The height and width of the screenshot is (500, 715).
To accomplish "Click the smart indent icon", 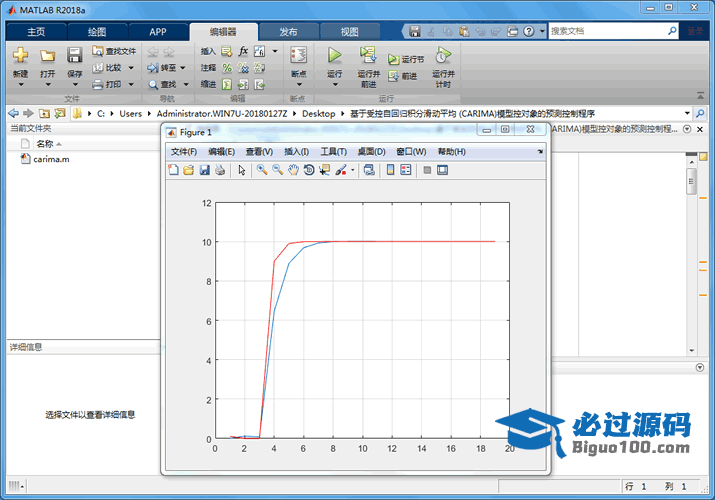I will [227, 84].
